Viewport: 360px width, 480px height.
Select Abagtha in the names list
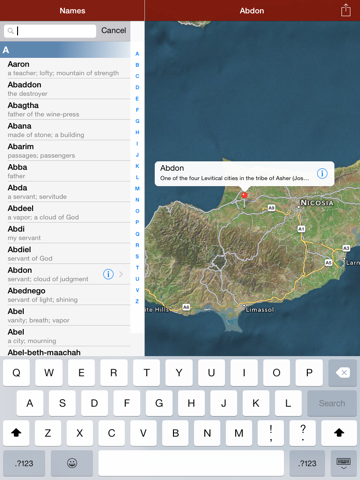point(65,109)
